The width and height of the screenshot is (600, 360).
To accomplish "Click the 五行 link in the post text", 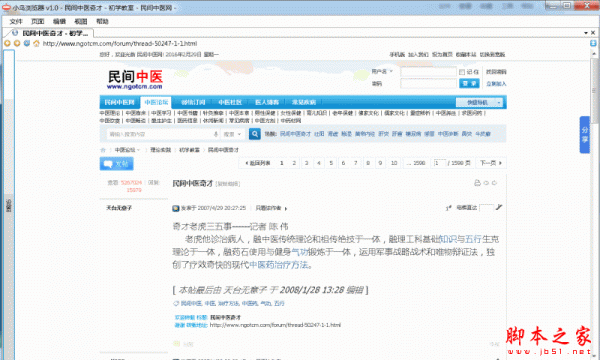I will 473,239.
